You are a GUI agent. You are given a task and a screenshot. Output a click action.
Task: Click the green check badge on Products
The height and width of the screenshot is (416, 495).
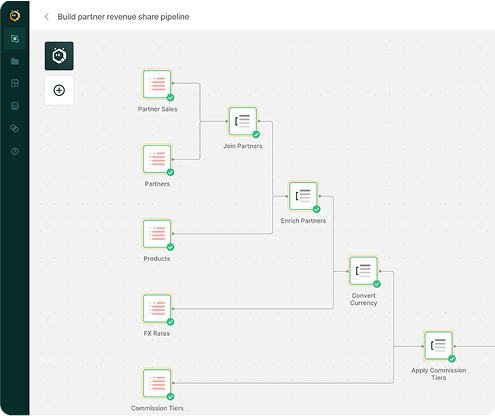170,247
